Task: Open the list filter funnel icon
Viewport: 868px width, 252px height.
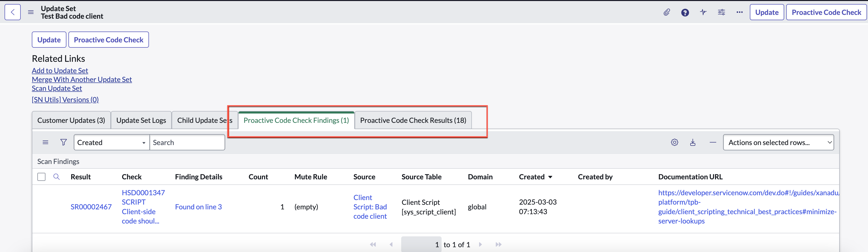Action: [x=63, y=142]
